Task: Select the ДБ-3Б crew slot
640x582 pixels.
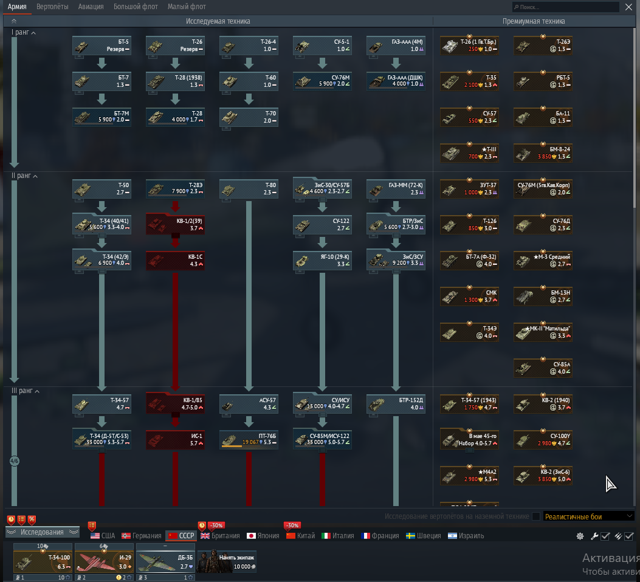Action: click(x=165, y=562)
